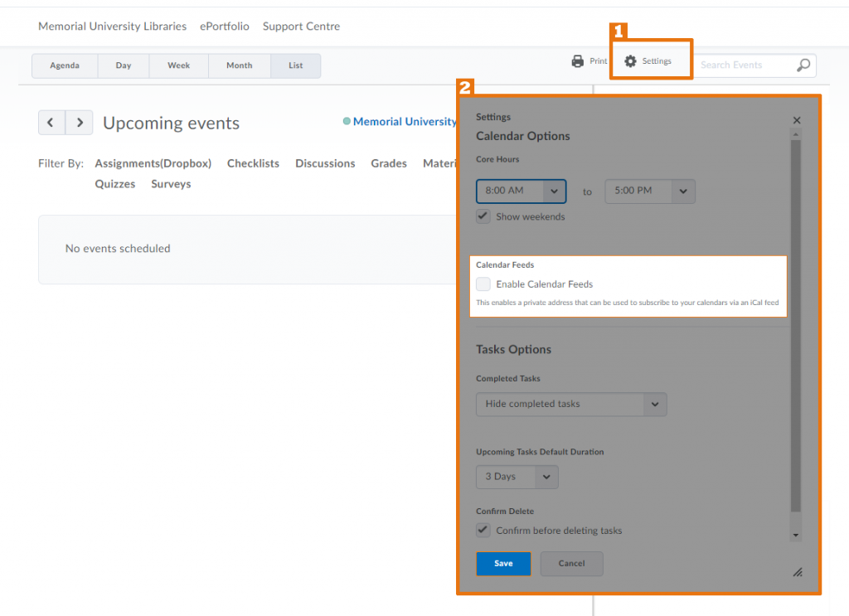Navigate back using the left arrow
The height and width of the screenshot is (616, 849).
[x=52, y=122]
